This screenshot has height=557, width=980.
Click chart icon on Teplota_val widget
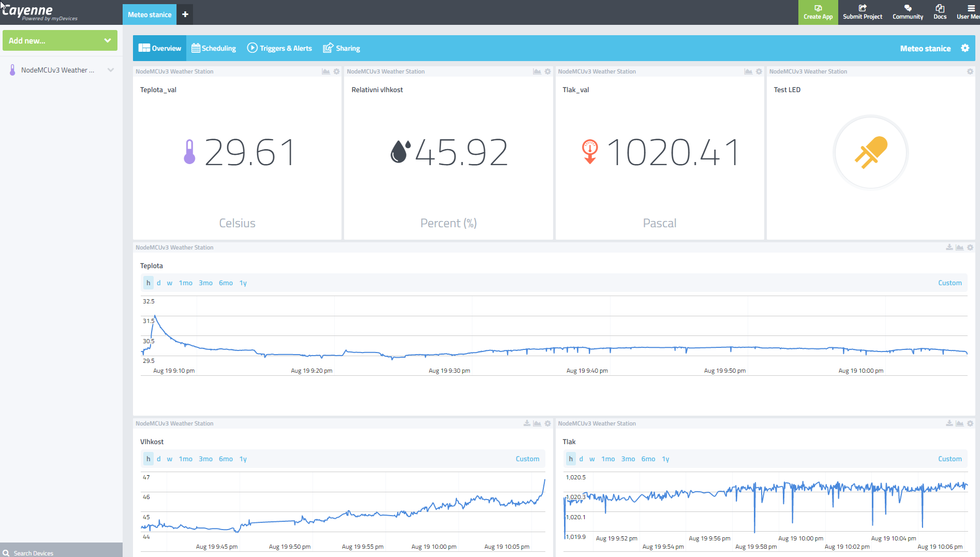(326, 71)
